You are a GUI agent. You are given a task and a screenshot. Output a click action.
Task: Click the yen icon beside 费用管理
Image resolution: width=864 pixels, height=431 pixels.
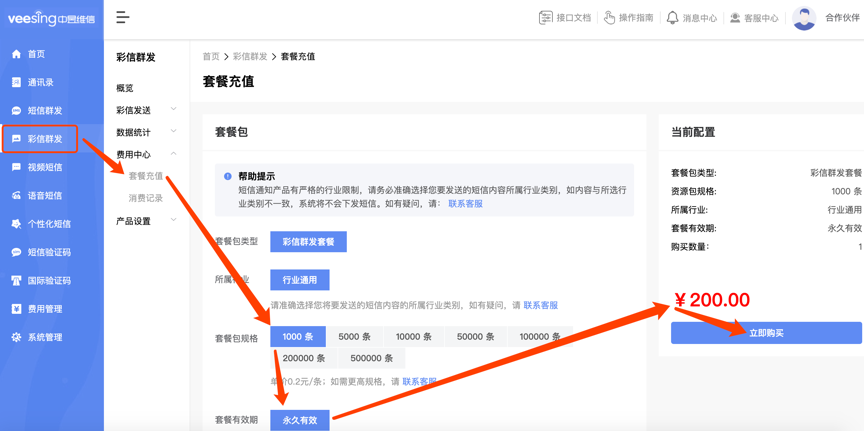pyautogui.click(x=17, y=309)
